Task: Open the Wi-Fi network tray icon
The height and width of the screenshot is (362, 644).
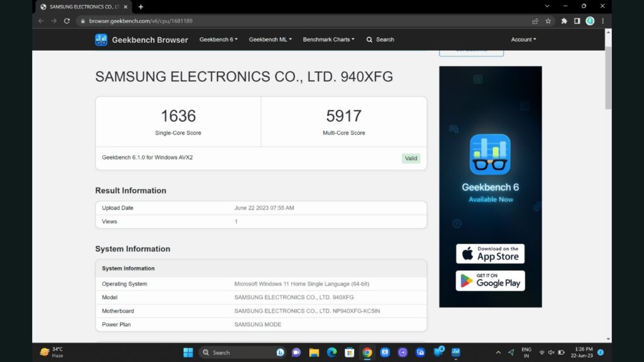Action: pyautogui.click(x=541, y=353)
